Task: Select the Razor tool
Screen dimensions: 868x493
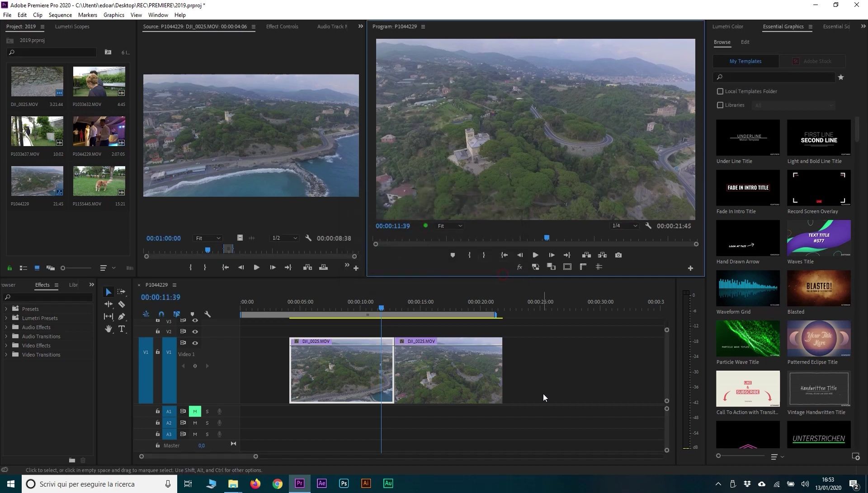Action: (122, 304)
